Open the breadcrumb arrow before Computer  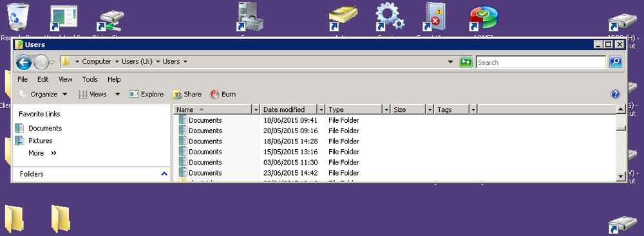click(x=77, y=62)
